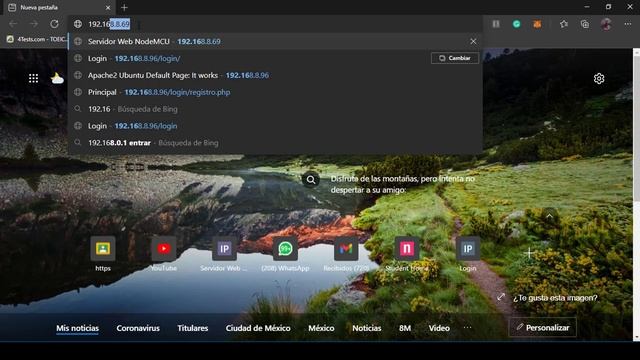The height and width of the screenshot is (360, 640).
Task: Click the Cambiar switch-to-tab button
Action: 455,58
